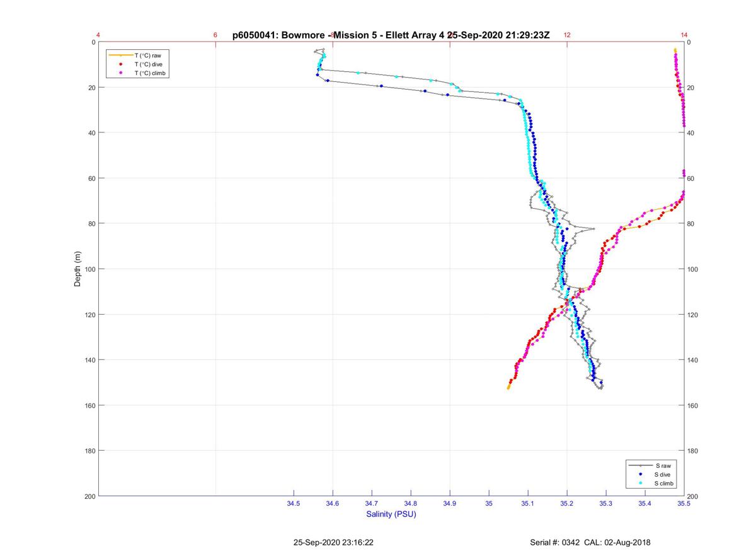The image size is (756, 558).
Task: Click the '25-Sep-2020 23:16:22' footer timestamp
Action: [x=333, y=542]
